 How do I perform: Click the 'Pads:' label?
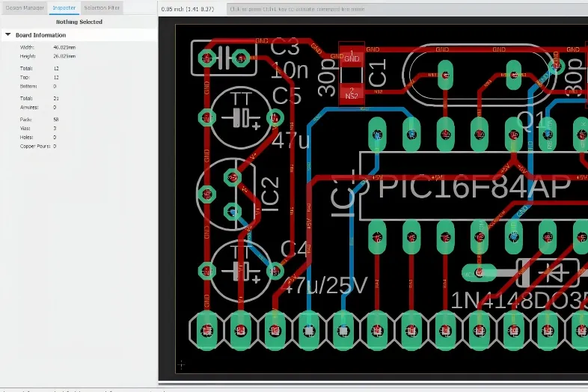tap(26, 119)
